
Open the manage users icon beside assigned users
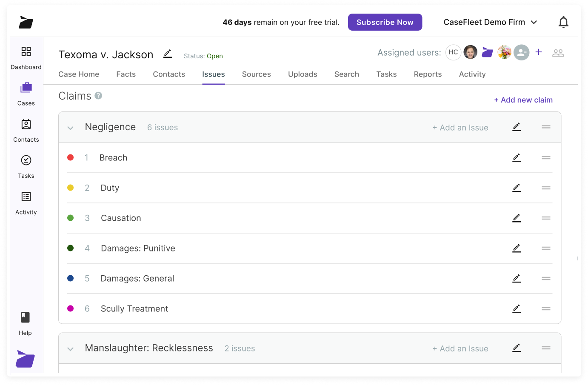558,52
